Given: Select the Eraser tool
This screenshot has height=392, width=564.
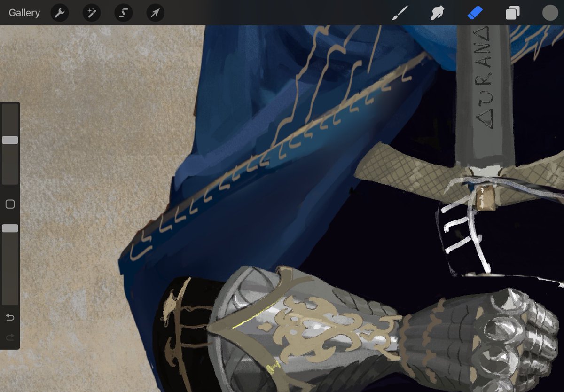Looking at the screenshot, I should (x=475, y=13).
